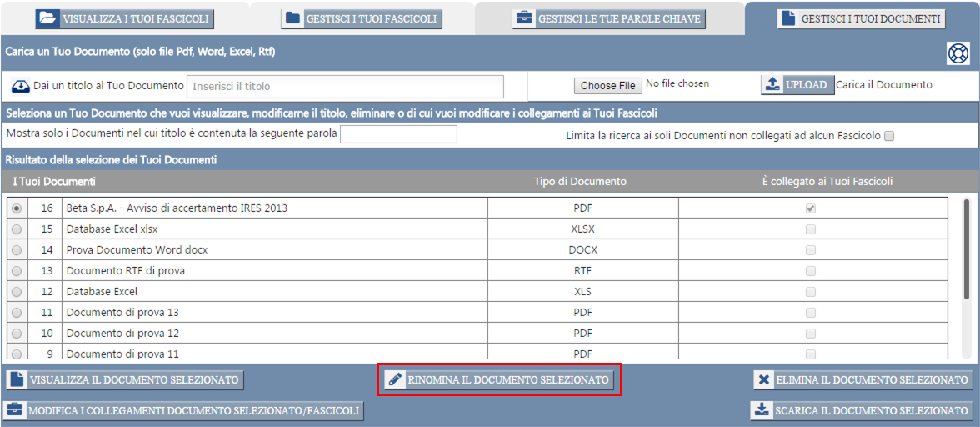Click the upload arrow icon on UPLOAD button

772,84
